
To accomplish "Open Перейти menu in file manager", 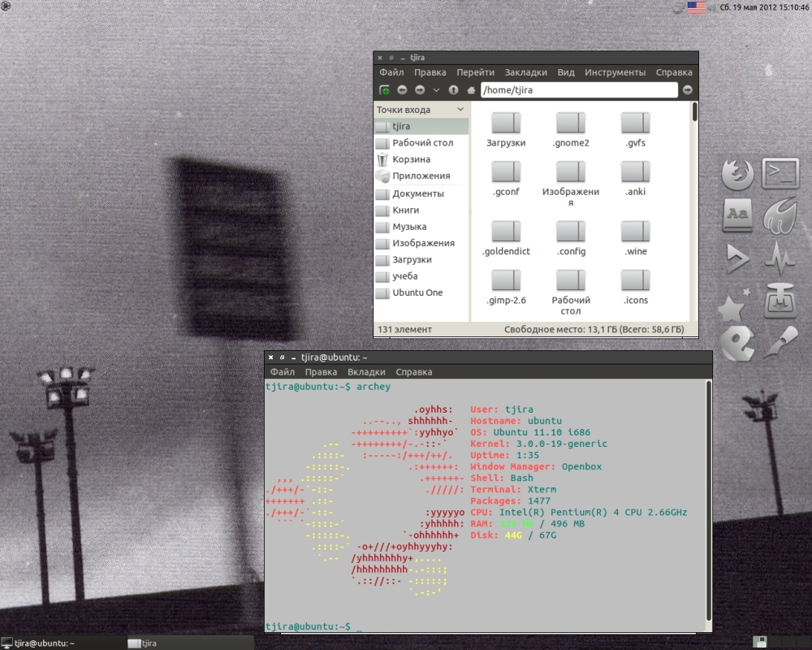I will coord(475,72).
